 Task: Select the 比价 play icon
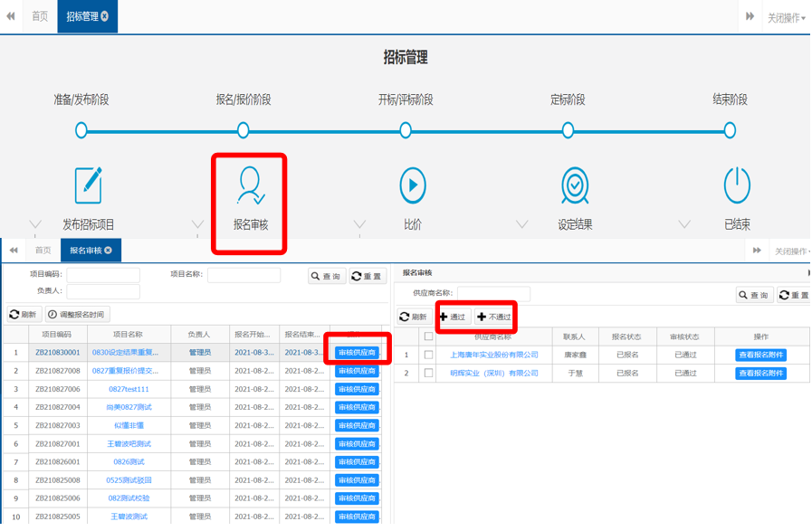tap(413, 185)
